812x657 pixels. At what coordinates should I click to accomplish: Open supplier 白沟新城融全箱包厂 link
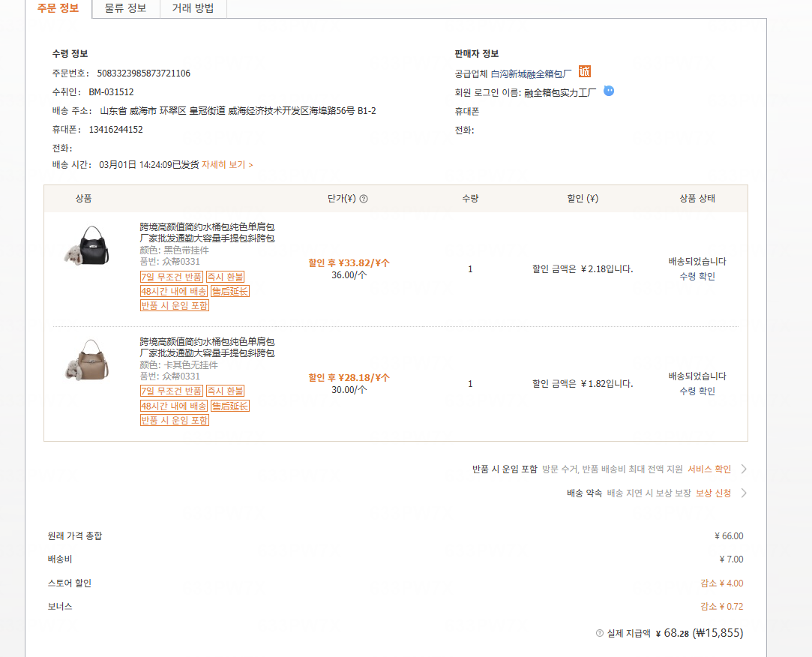[531, 73]
